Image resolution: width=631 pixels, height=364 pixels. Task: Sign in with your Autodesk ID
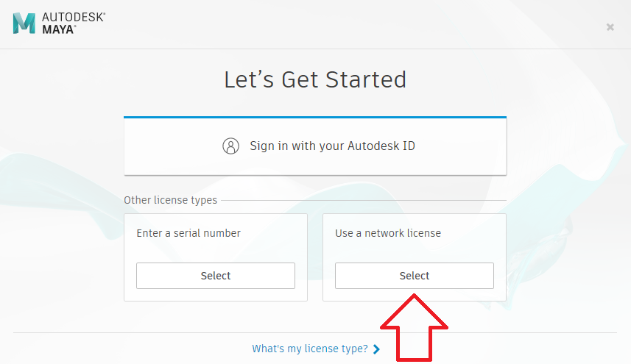tap(315, 146)
